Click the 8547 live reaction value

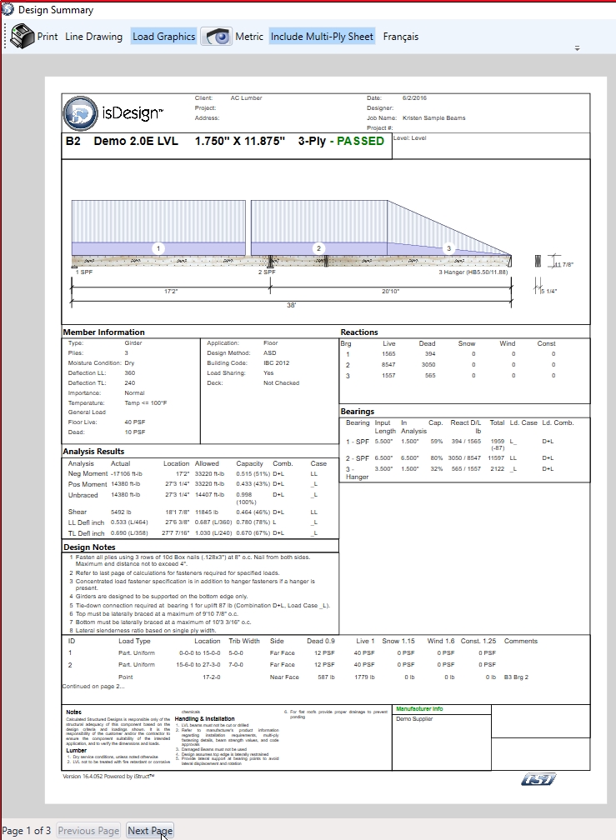388,365
